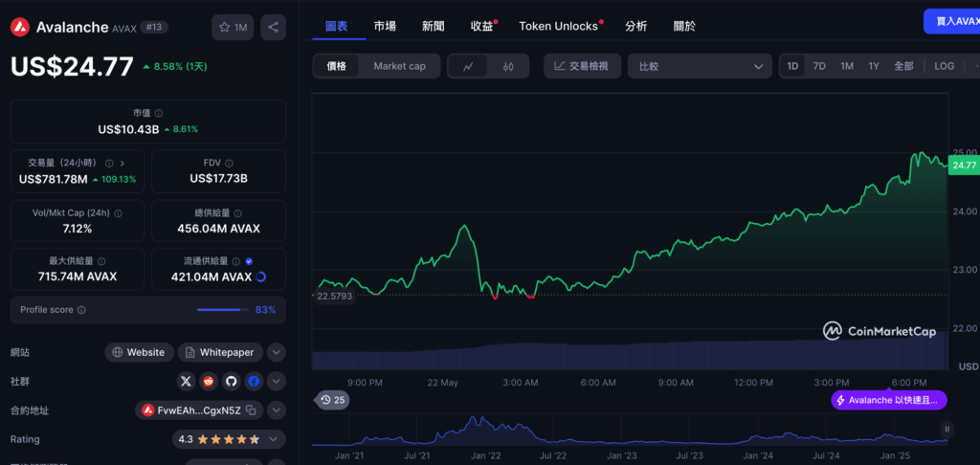The image size is (980, 465).
Task: Expand the Rating details chevron
Action: click(x=277, y=439)
